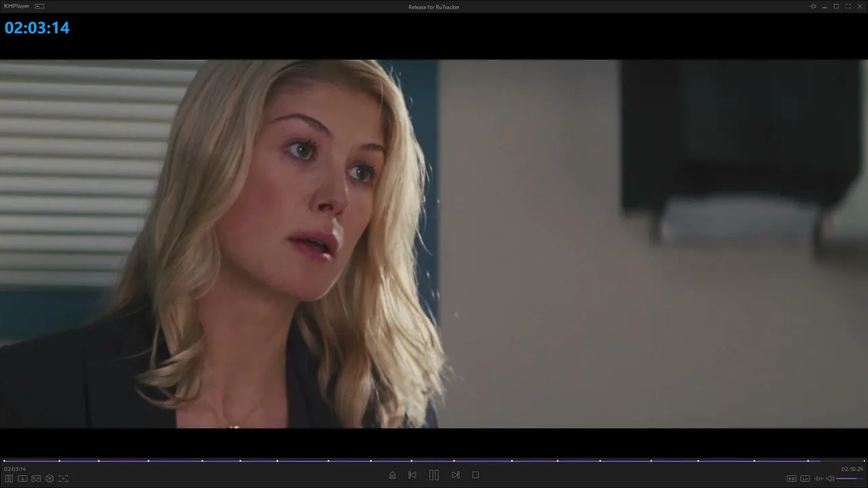Click the eject/open file button
The width and height of the screenshot is (868, 488).
click(x=392, y=475)
